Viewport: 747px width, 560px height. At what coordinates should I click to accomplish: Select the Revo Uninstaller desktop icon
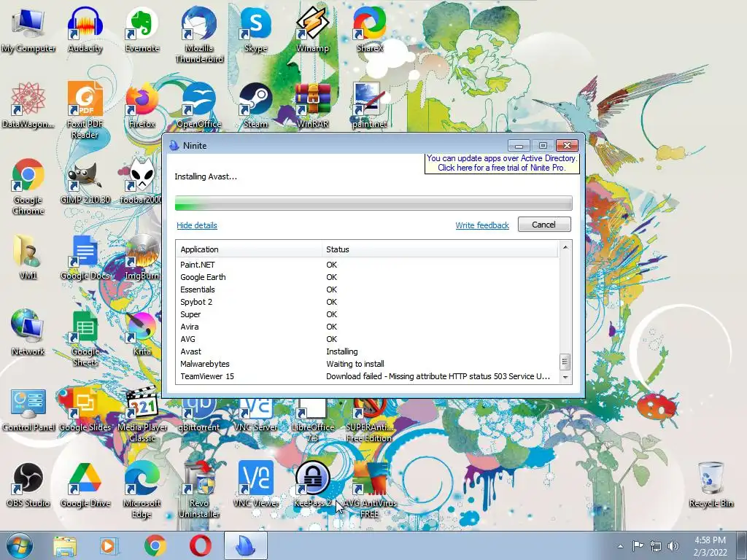[199, 489]
